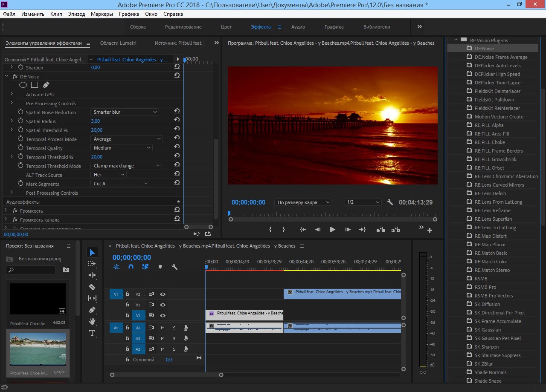Mark In point in program monitor
Screen dimensions: 546x392
click(x=270, y=229)
